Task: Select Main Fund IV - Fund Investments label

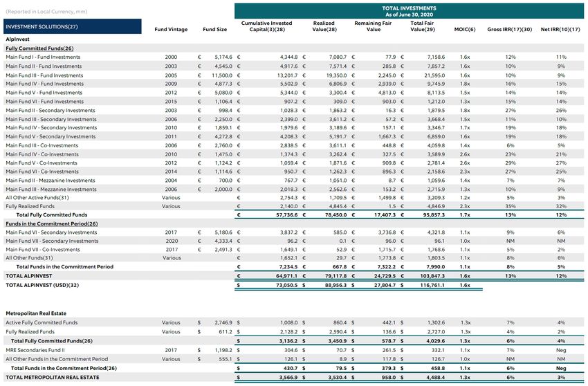Action: pos(45,84)
